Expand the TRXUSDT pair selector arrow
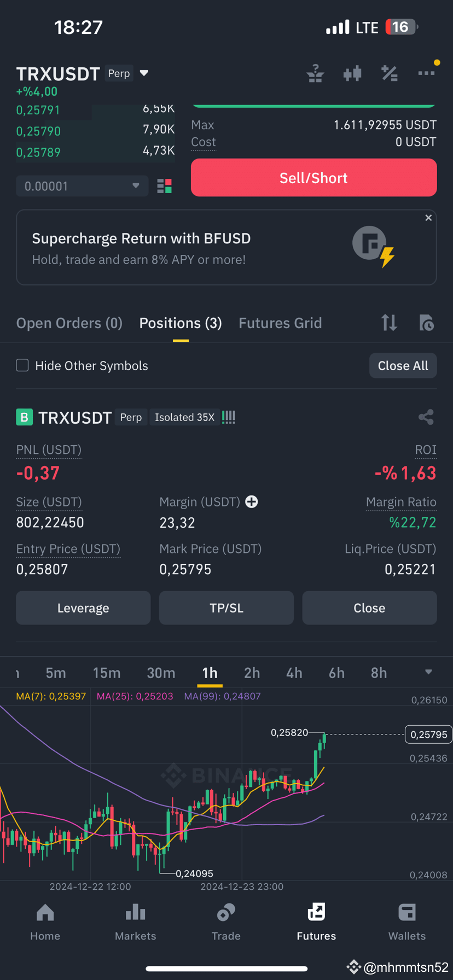The width and height of the screenshot is (453, 980). click(143, 73)
